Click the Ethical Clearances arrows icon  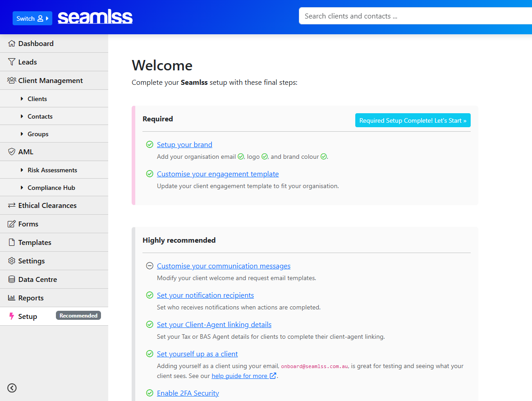coord(12,205)
